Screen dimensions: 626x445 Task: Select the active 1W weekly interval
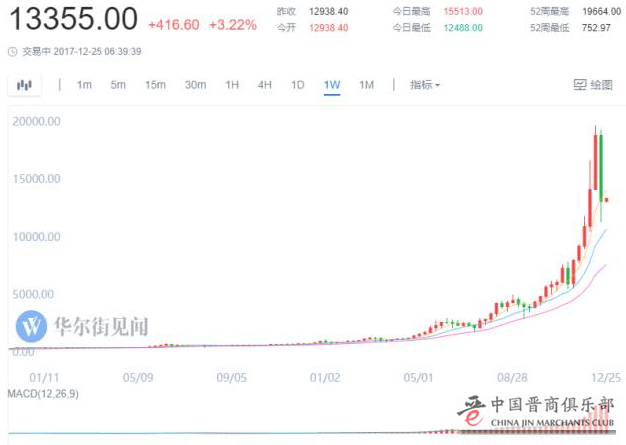pyautogui.click(x=331, y=85)
